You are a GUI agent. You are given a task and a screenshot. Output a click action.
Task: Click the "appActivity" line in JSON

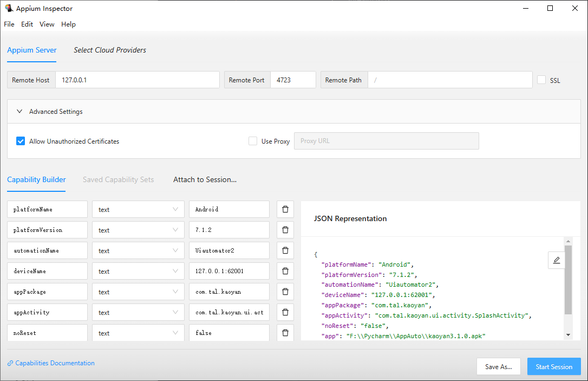[x=426, y=315]
